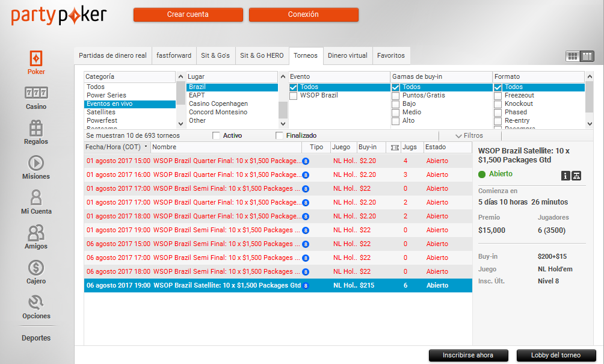Click Conexión login button

click(x=304, y=14)
